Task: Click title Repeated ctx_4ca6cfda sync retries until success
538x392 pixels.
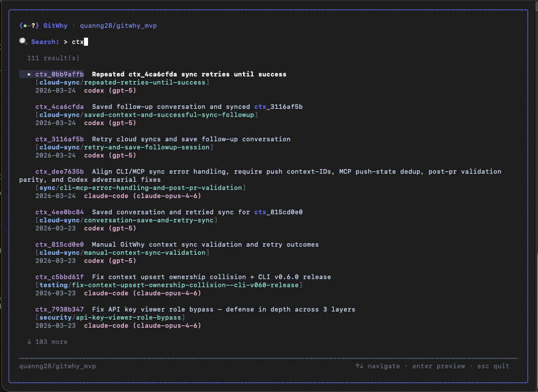Action: (x=189, y=74)
